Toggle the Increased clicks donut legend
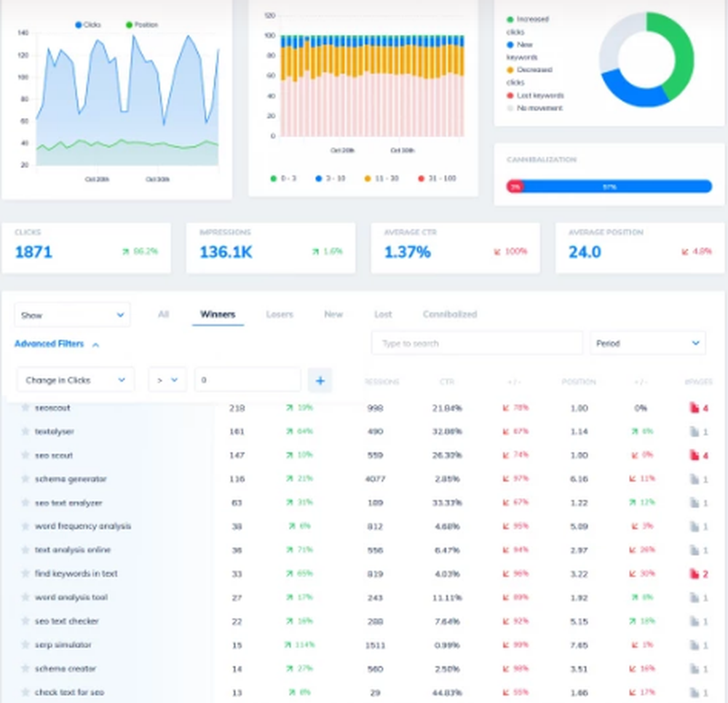Image resolution: width=728 pixels, height=703 pixels. (x=527, y=25)
